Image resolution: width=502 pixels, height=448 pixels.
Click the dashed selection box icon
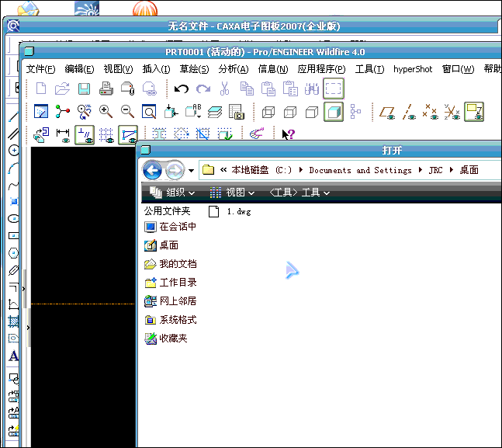tap(334, 89)
